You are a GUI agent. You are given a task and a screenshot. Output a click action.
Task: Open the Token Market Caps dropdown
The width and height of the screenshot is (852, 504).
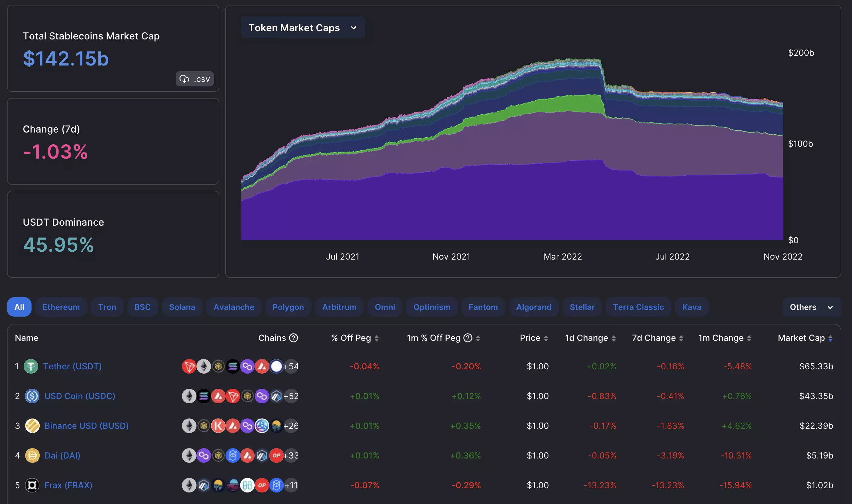point(303,28)
